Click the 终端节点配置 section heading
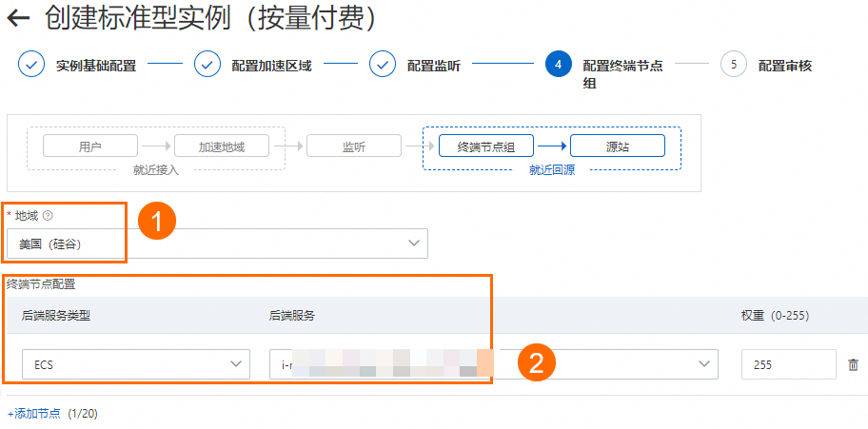The height and width of the screenshot is (429, 868). coord(41,284)
